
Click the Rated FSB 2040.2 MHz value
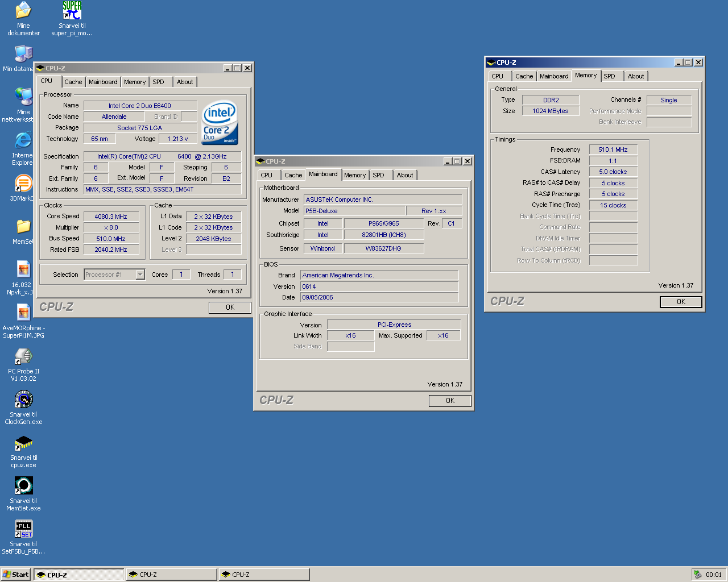tap(111, 250)
